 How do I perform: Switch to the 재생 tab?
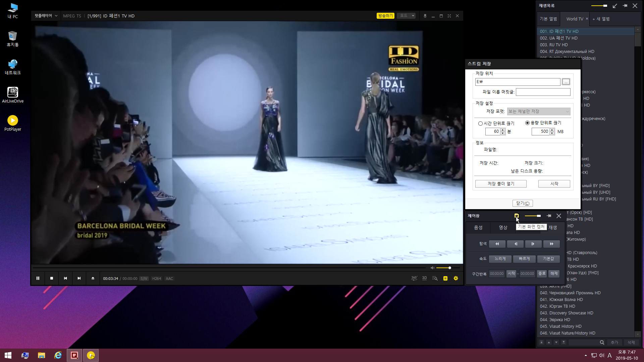553,227
